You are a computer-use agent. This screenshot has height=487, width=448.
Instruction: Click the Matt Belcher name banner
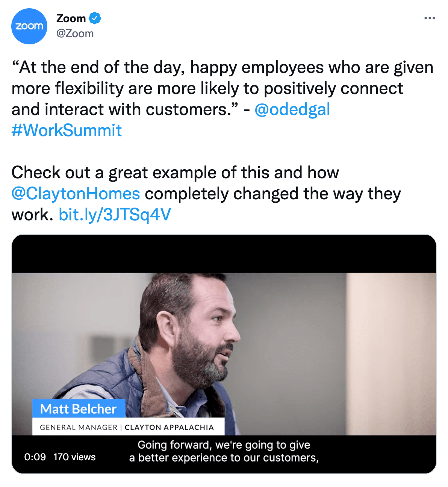click(79, 409)
